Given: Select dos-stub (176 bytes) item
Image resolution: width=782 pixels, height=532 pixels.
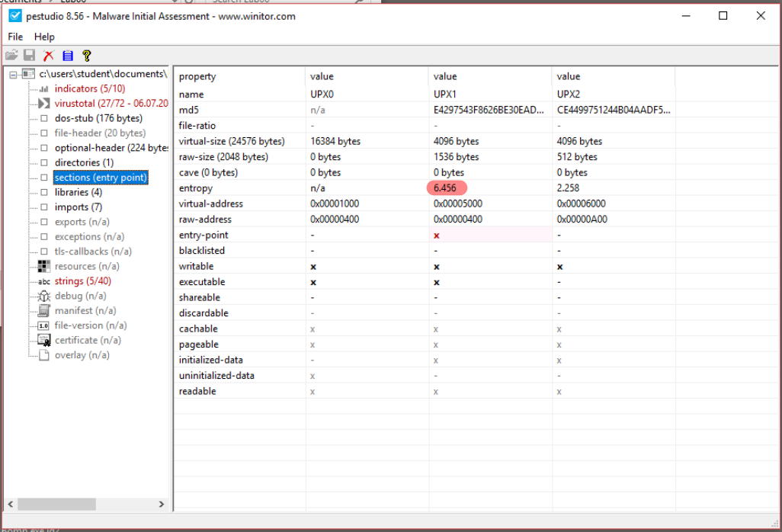Looking at the screenshot, I should click(98, 118).
